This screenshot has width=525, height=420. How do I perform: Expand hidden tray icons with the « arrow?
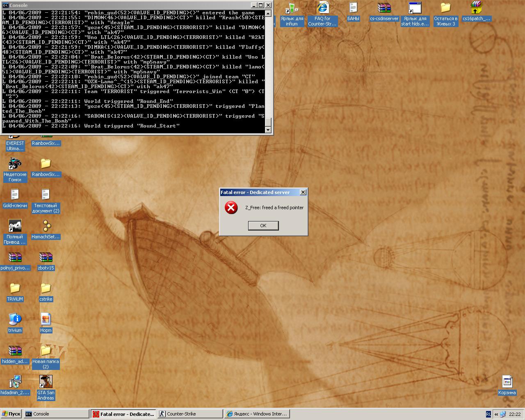pyautogui.click(x=496, y=414)
